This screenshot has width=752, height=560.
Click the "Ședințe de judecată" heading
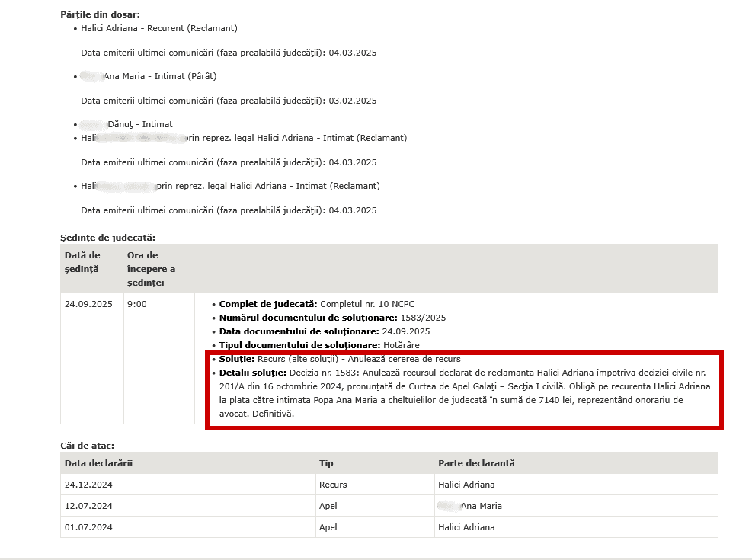(x=107, y=238)
